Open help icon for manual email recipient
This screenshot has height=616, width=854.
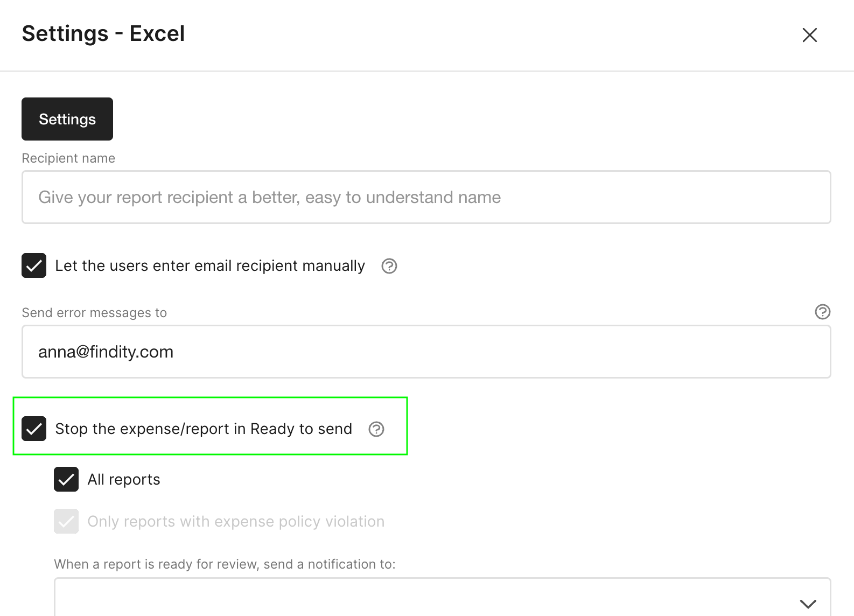(x=389, y=266)
